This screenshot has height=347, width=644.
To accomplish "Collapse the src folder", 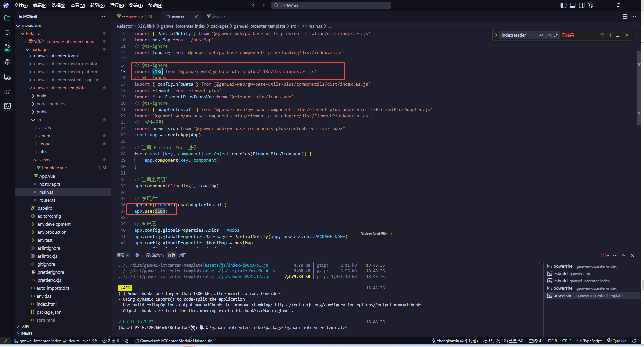I will coord(39,120).
